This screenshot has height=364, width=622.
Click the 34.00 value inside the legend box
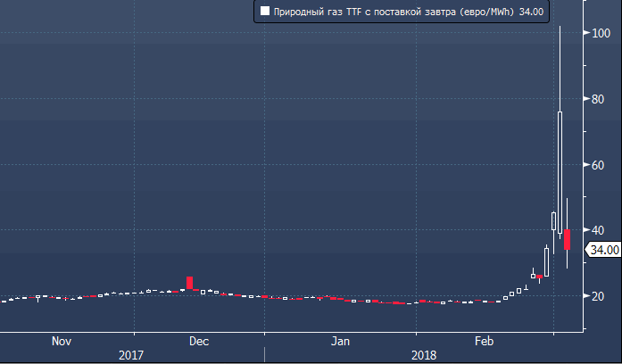[533, 12]
